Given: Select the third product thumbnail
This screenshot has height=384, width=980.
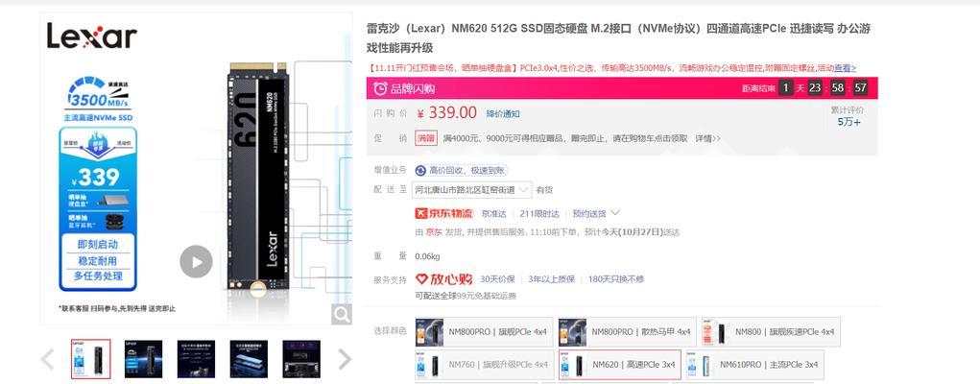Looking at the screenshot, I should [x=196, y=359].
